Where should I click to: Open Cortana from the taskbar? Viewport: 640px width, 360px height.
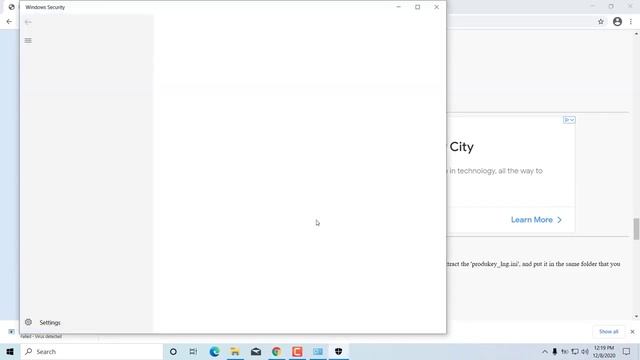click(173, 351)
